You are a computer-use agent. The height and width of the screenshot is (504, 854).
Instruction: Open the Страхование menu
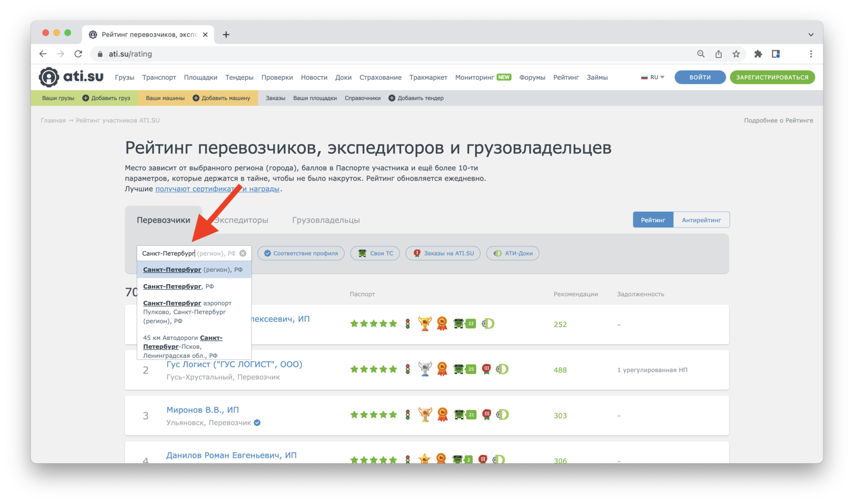click(x=380, y=77)
